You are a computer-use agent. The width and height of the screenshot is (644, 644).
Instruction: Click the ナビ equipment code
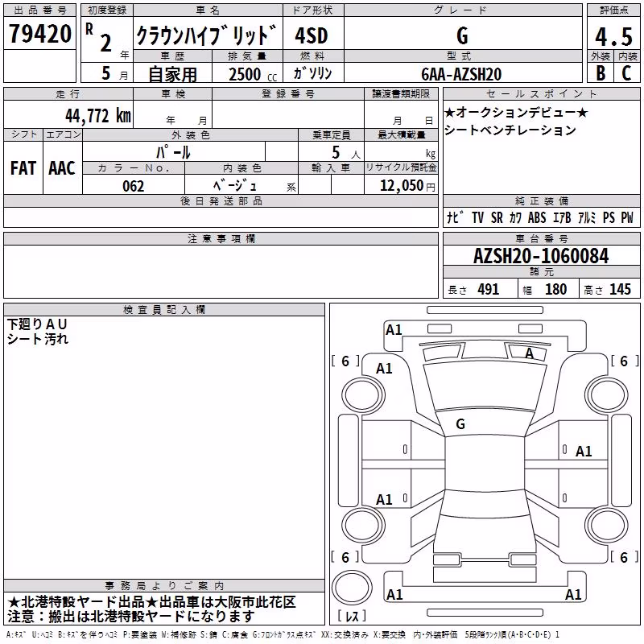(456, 217)
